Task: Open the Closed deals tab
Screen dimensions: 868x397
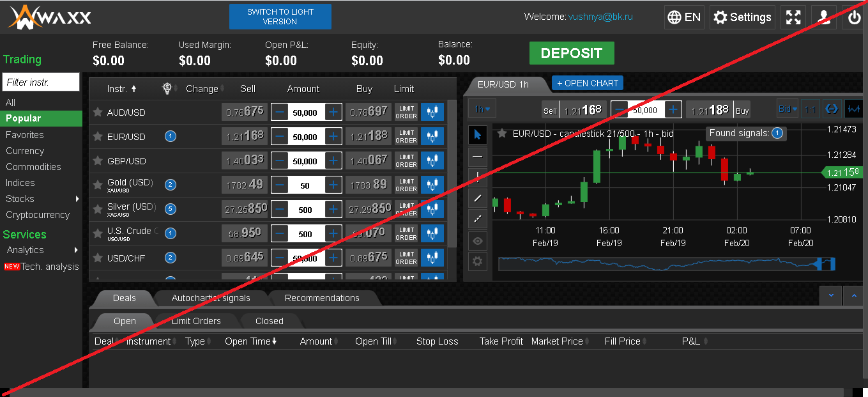Action: coord(269,321)
